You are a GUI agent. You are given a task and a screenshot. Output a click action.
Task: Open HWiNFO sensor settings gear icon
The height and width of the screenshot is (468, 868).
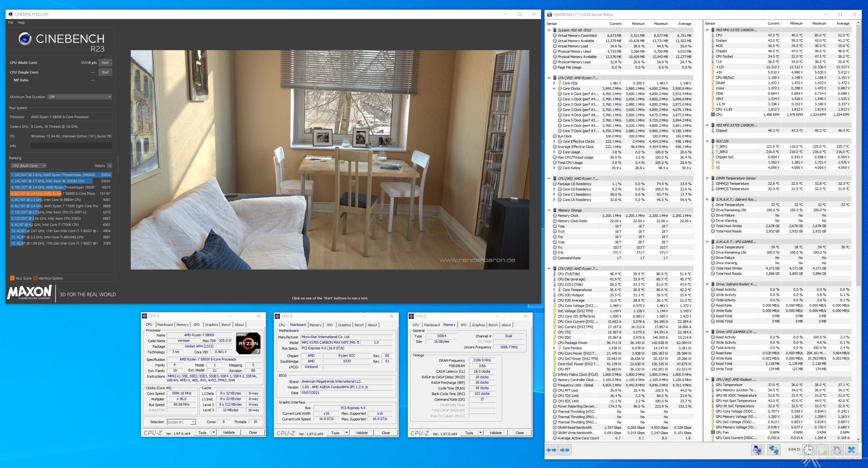click(x=837, y=450)
